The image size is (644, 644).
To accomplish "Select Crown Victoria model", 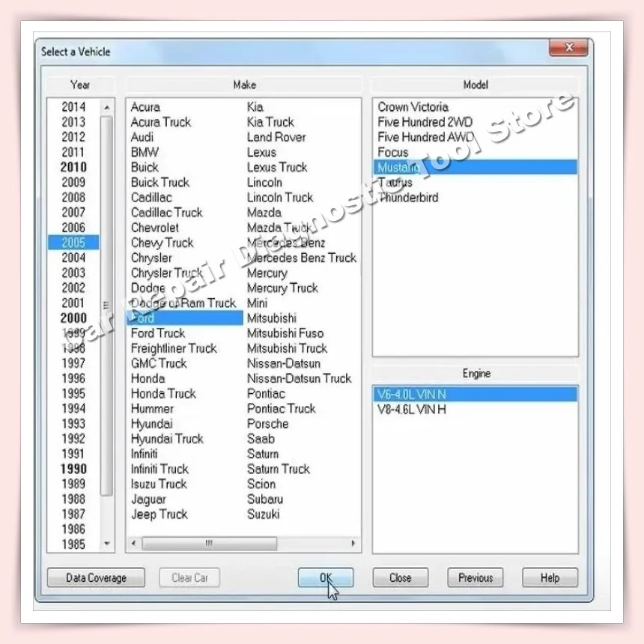I will (x=413, y=107).
